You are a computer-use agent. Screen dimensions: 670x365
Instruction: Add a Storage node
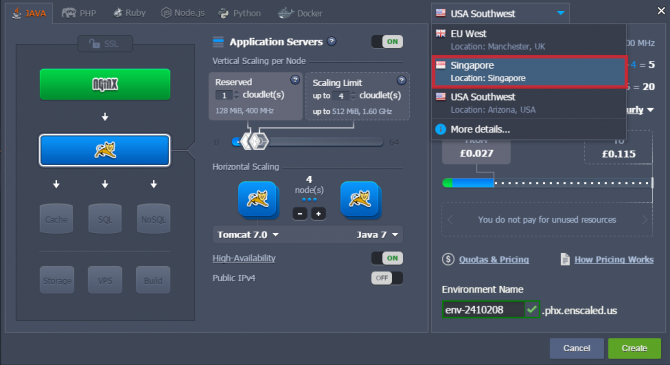[57, 280]
